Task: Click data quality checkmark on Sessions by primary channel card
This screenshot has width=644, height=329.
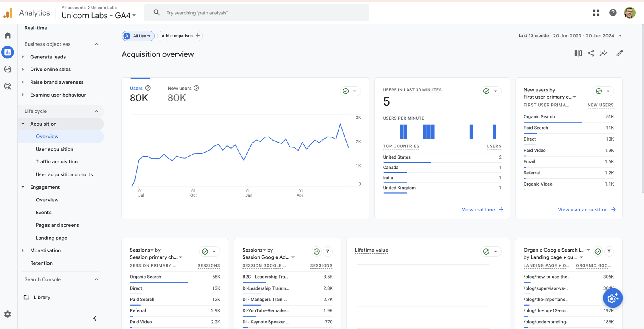Action: [205, 251]
